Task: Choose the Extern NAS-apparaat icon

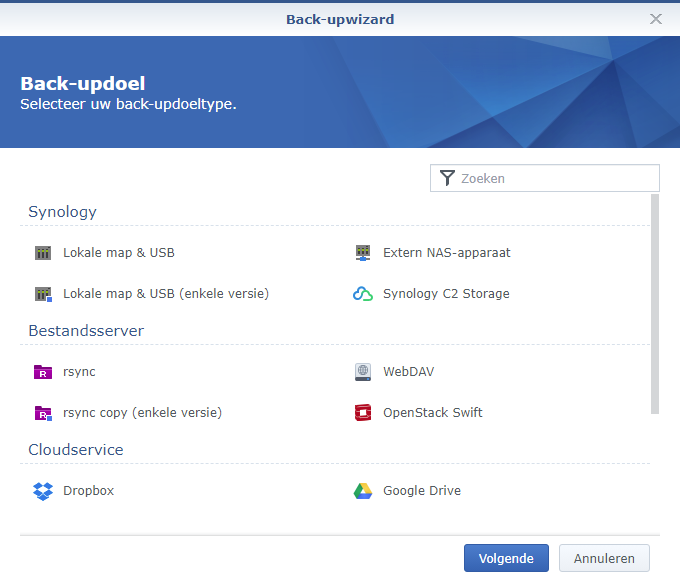Action: click(x=363, y=252)
